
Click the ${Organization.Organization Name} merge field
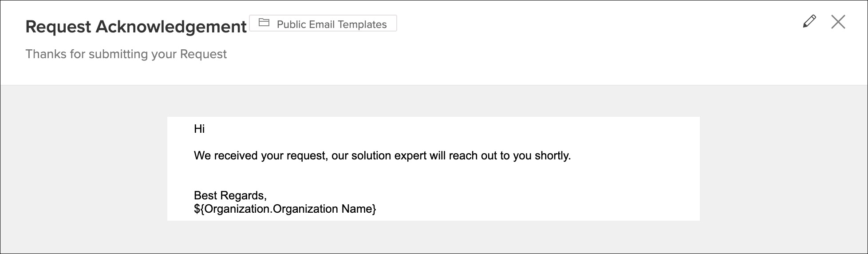[285, 209]
